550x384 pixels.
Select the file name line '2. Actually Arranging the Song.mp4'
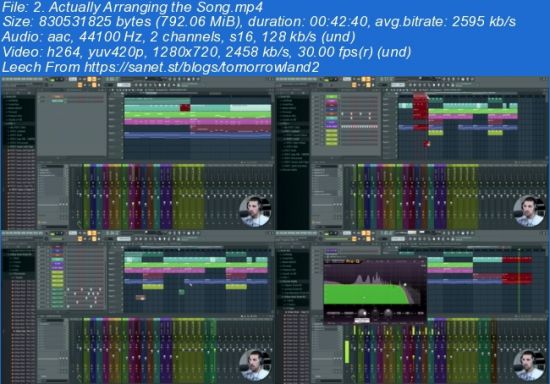point(132,7)
